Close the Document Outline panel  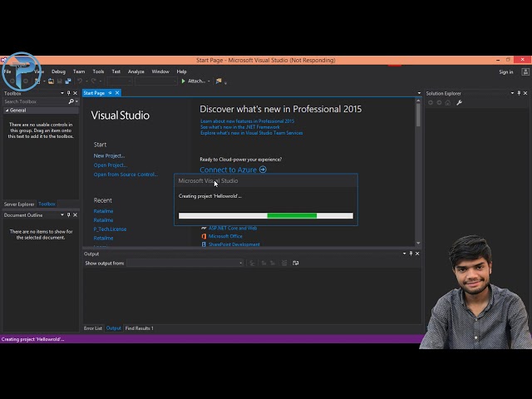pyautogui.click(x=76, y=214)
